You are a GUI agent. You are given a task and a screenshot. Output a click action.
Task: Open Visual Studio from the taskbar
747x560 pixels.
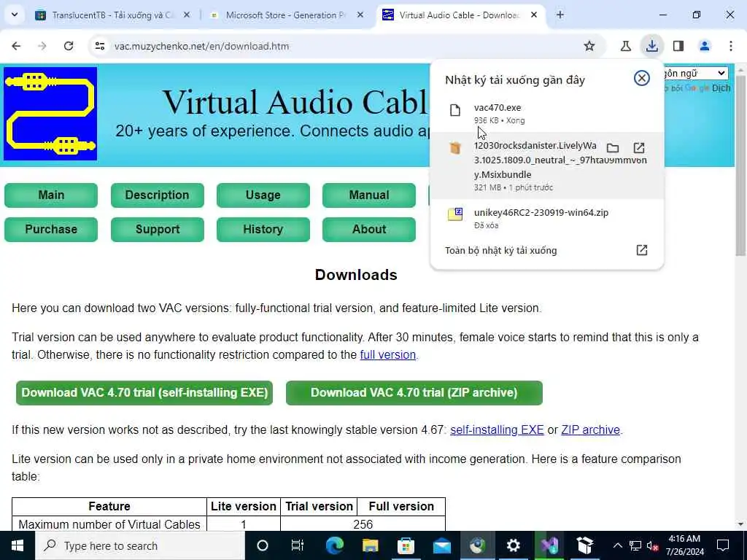click(549, 545)
